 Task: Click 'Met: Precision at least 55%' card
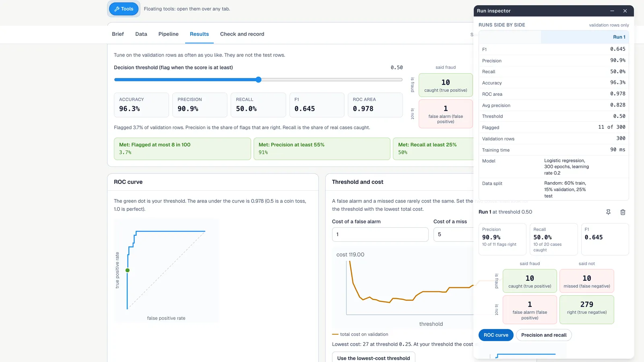click(322, 149)
